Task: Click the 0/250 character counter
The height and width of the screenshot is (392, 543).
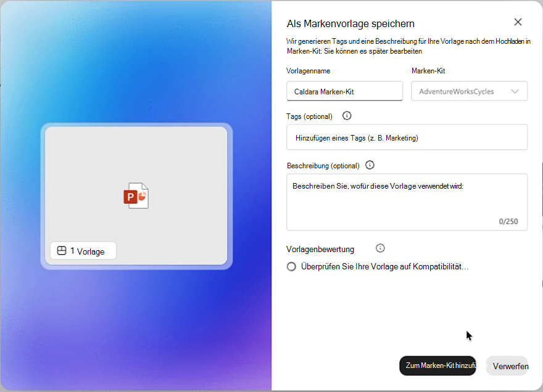Action: point(508,221)
